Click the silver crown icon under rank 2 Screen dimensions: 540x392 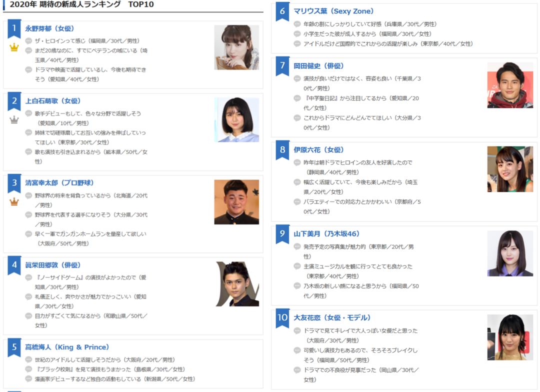(x=14, y=119)
